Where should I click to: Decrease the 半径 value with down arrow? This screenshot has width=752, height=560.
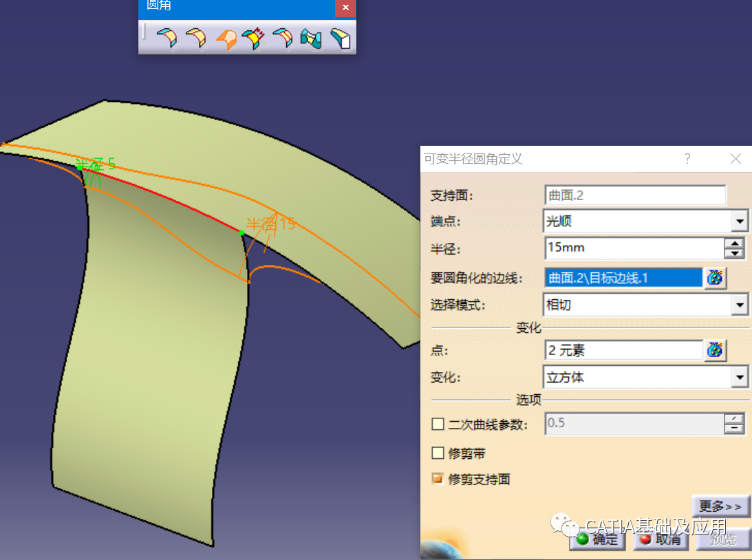tap(734, 254)
